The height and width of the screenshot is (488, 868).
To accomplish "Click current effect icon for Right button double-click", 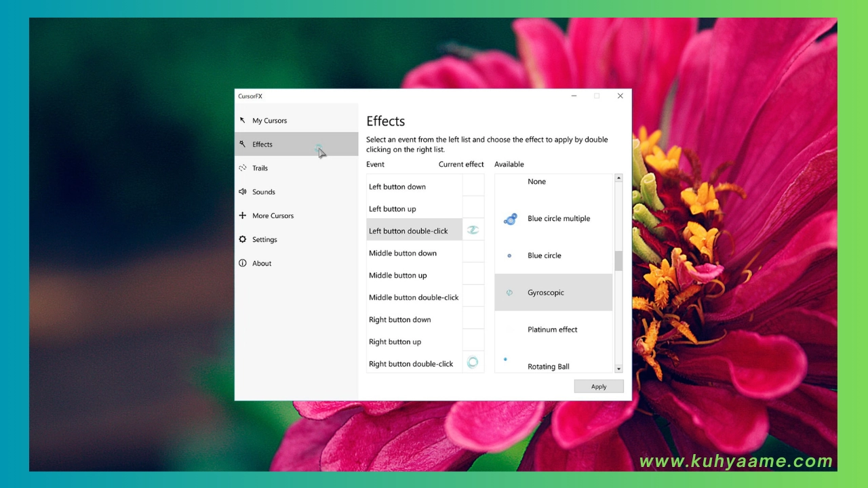I will pos(473,363).
